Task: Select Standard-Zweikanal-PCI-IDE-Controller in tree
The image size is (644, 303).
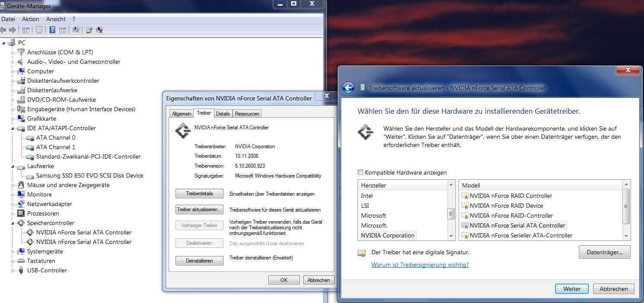Action: 88,156
